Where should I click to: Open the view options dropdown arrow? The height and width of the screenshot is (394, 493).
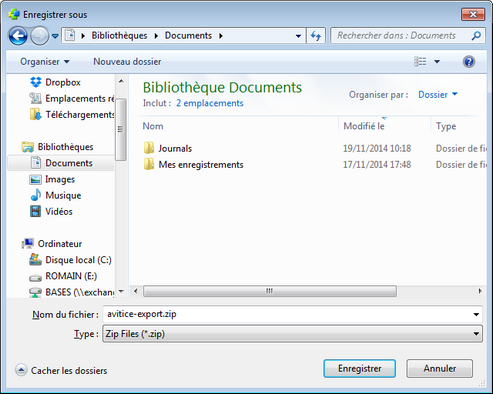pyautogui.click(x=437, y=62)
